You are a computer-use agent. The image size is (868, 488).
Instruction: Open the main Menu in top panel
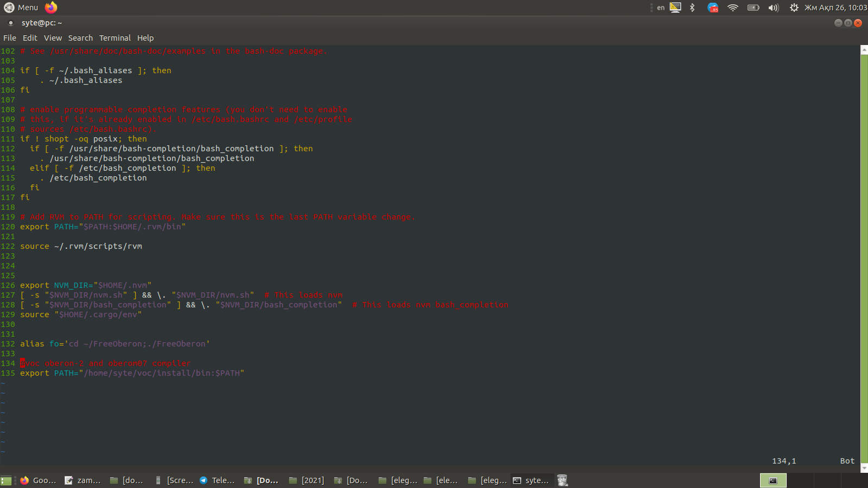(x=22, y=8)
